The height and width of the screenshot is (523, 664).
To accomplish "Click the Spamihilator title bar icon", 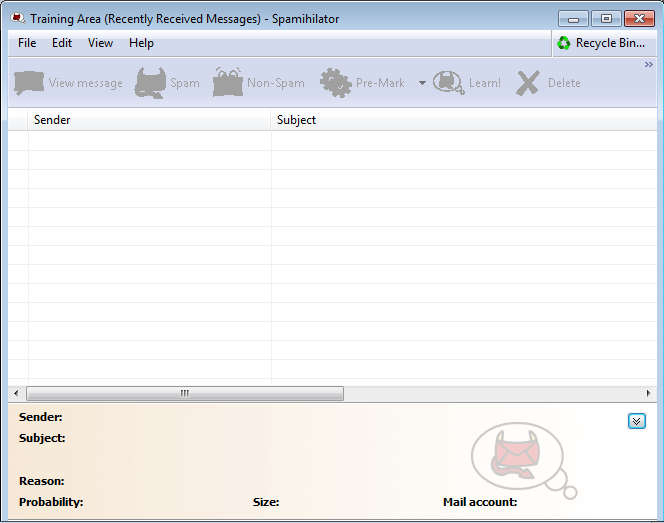I will pos(18,18).
